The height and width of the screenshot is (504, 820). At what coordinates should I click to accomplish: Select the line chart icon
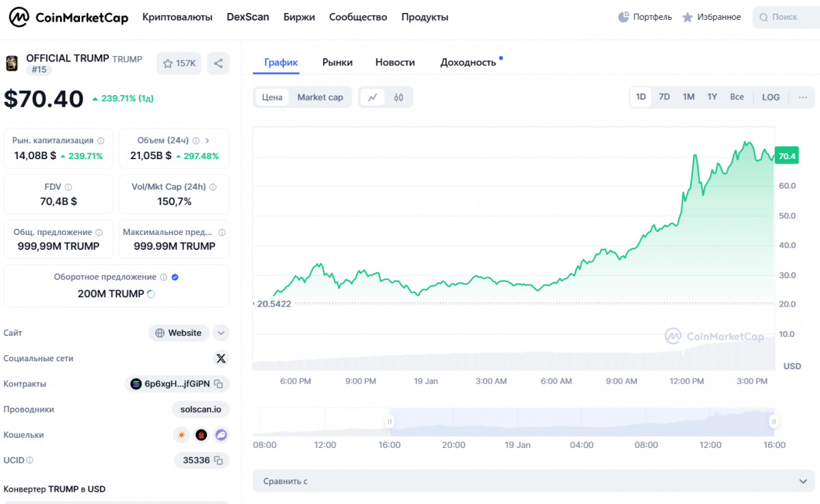tap(372, 98)
